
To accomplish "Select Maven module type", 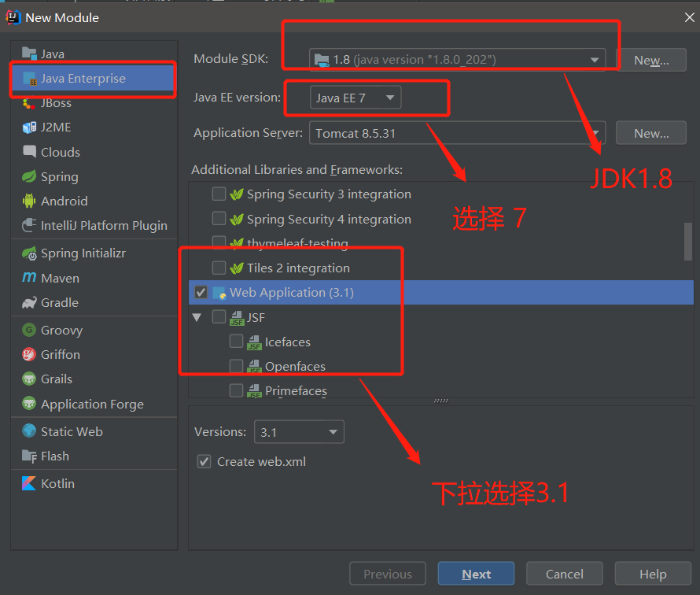I will (94, 278).
